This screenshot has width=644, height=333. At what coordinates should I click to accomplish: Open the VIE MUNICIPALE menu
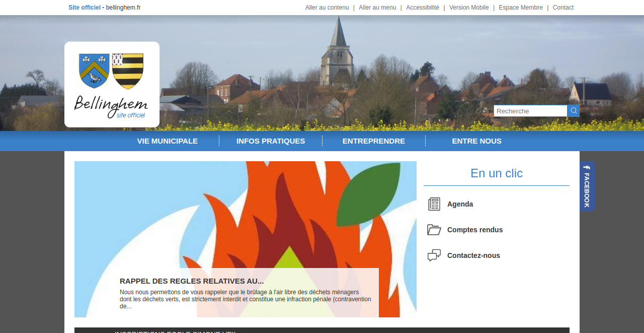tap(167, 141)
